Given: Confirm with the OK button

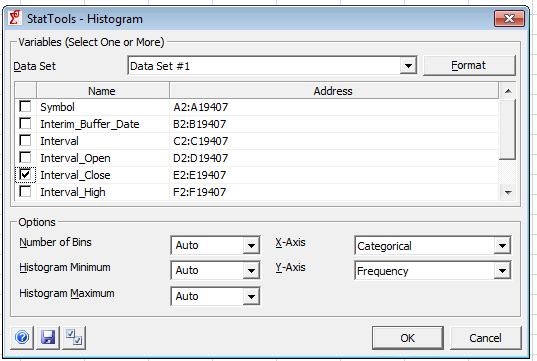Looking at the screenshot, I should tap(408, 338).
